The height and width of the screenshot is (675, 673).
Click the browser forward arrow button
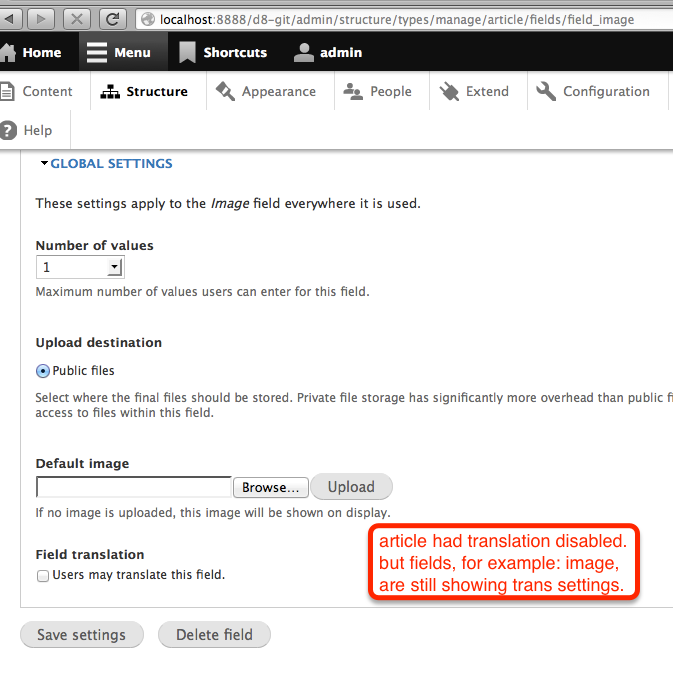(41, 19)
